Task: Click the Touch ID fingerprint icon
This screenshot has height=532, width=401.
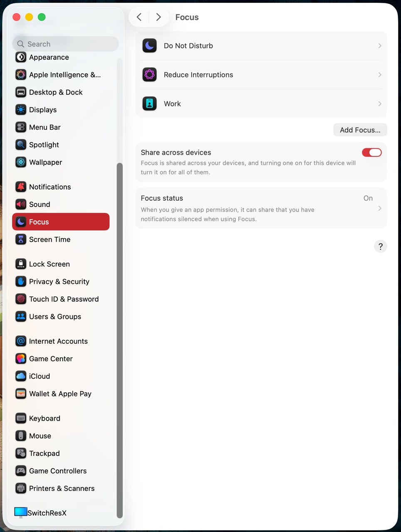Action: [21, 299]
